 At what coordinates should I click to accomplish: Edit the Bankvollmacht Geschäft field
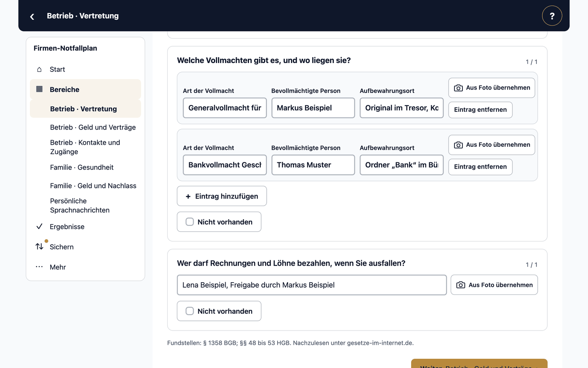pyautogui.click(x=225, y=165)
